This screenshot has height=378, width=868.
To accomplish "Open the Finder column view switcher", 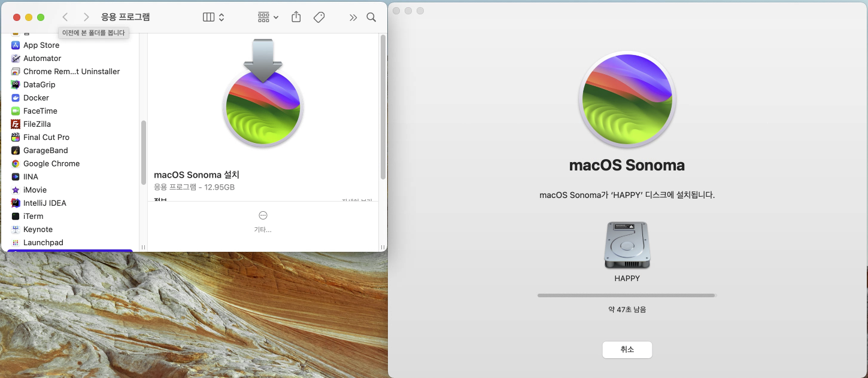I will [x=214, y=17].
